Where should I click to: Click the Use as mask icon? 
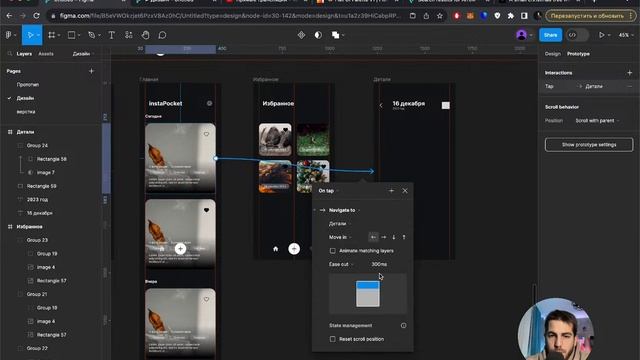[318, 35]
